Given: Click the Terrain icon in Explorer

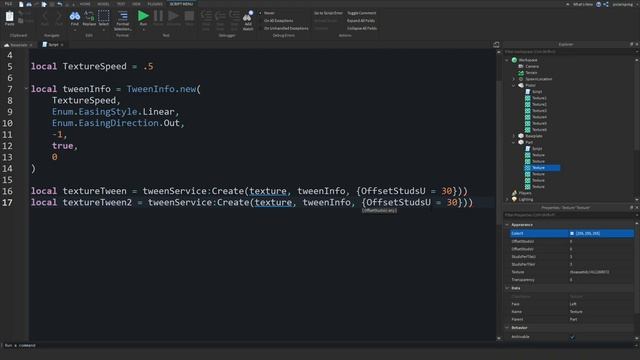Looking at the screenshot, I should pos(521,73).
